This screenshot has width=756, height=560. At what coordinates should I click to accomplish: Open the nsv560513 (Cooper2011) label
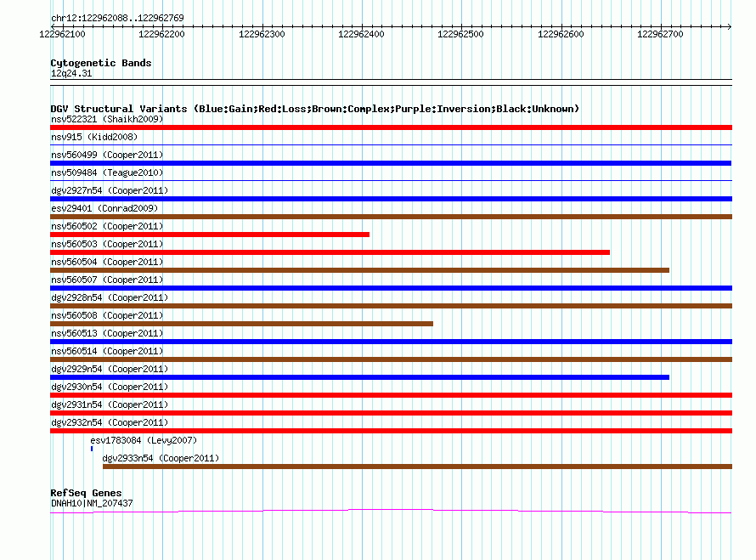tap(107, 333)
